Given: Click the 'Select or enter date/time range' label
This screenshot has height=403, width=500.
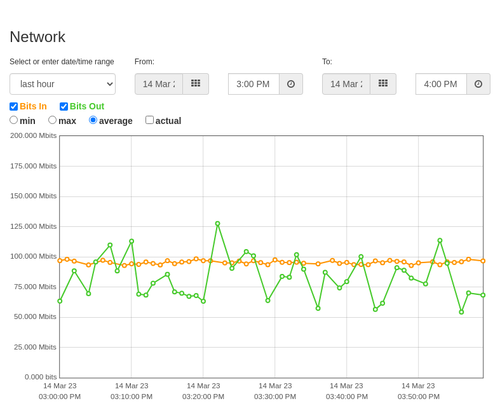Looking at the screenshot, I should 62,62.
